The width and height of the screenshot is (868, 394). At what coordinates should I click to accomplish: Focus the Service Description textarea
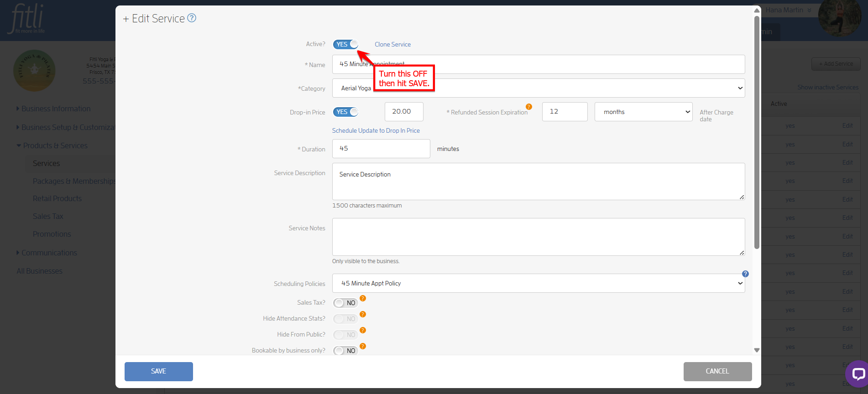click(539, 181)
